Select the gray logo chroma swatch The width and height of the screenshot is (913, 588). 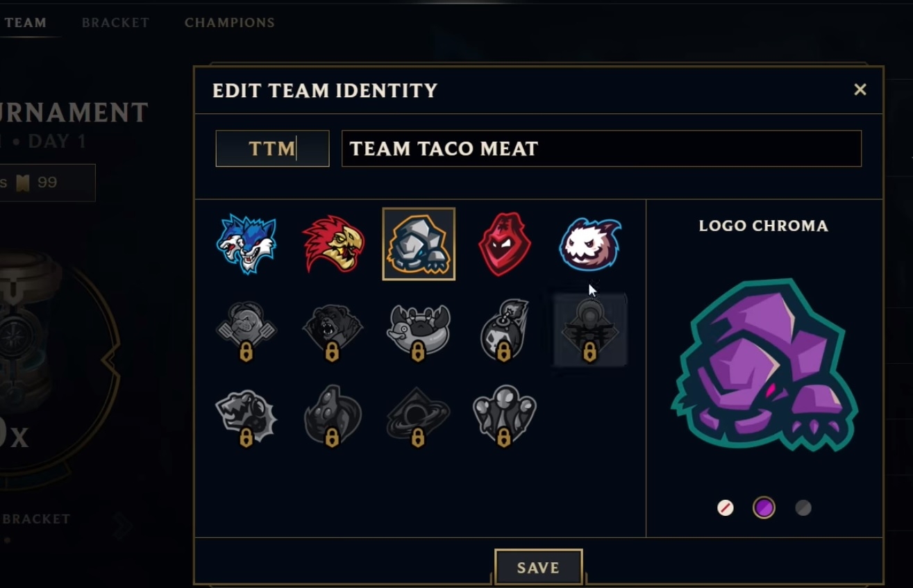[803, 508]
